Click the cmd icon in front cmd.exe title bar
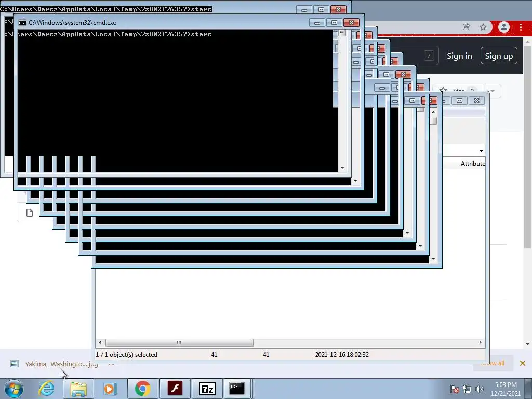532x399 pixels. pos(22,23)
